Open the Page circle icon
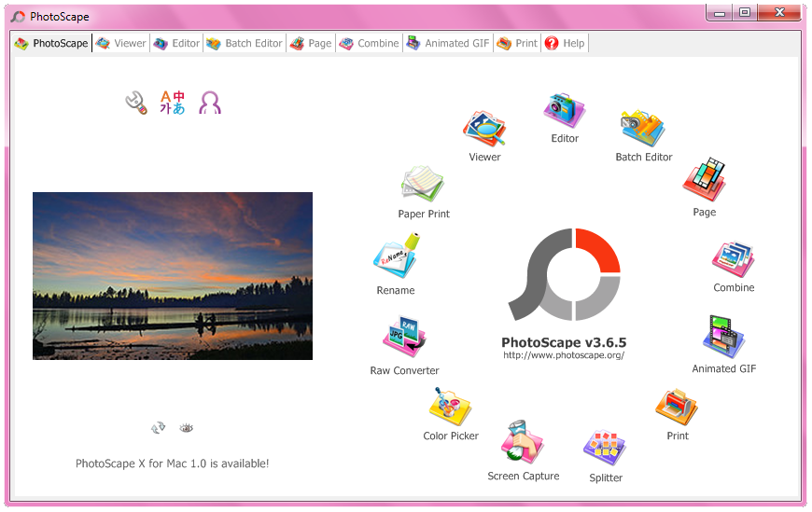This screenshot has width=812, height=512. (x=704, y=180)
